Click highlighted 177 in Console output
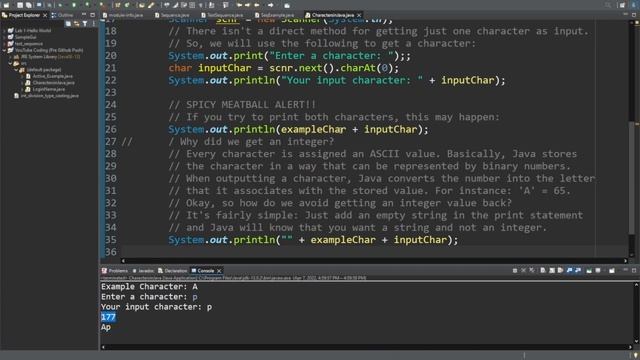Viewport: 640px width, 360px height. [108, 317]
